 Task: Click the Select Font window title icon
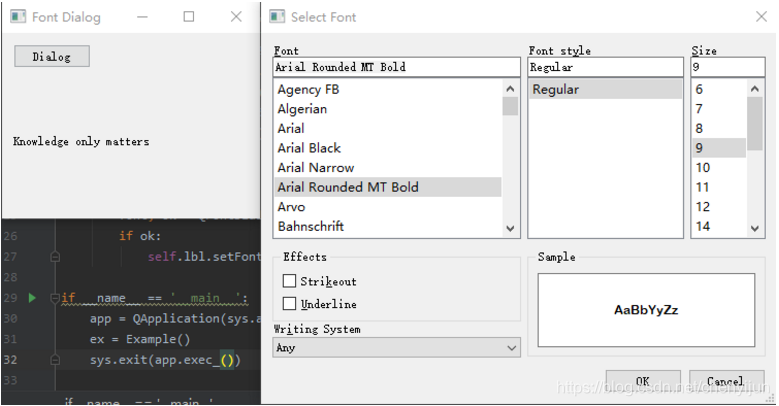pos(277,17)
